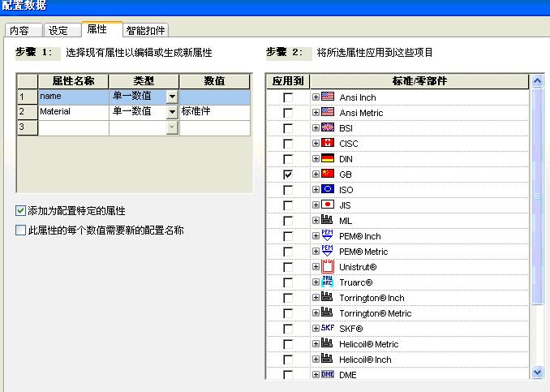Select the 属性 tab
550x392 pixels.
(101, 28)
